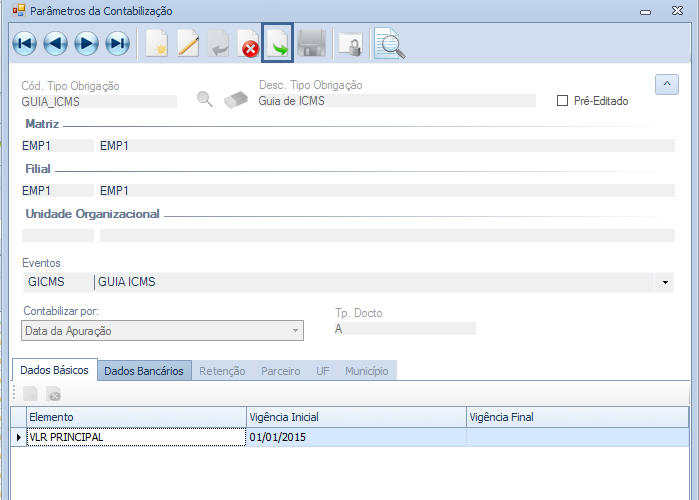Search obligation type with magnifier icon

point(205,99)
